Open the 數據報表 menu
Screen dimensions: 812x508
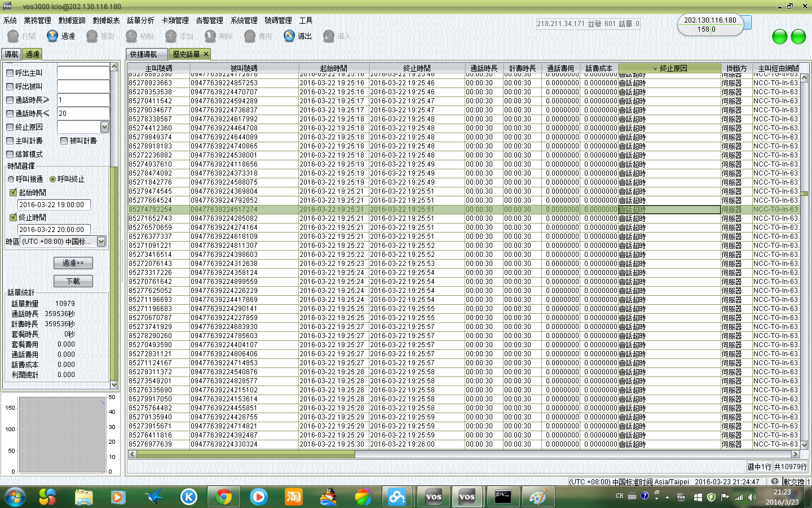106,20
